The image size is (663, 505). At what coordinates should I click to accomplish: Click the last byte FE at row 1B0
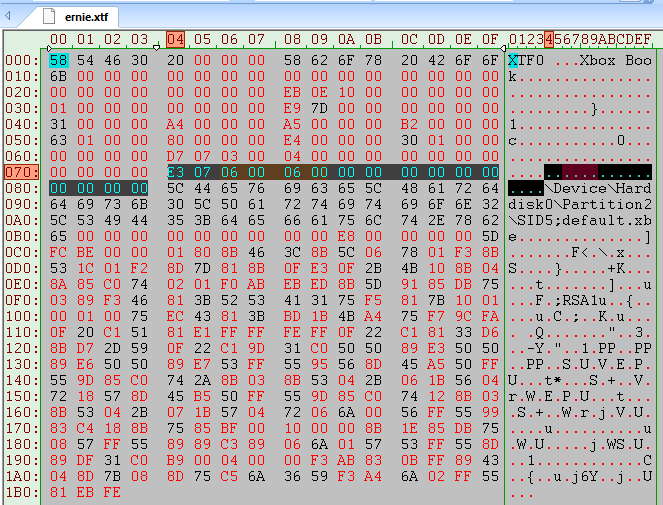click(x=111, y=492)
